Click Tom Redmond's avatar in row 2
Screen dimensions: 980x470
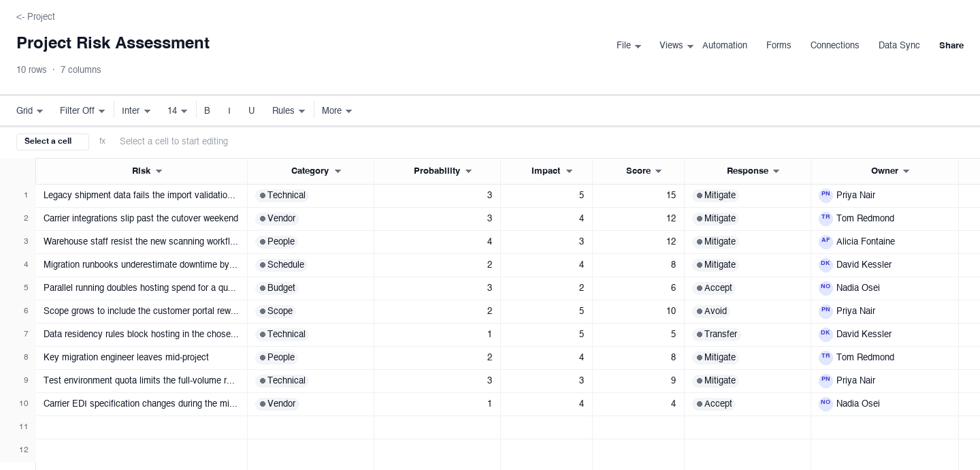[x=826, y=219]
